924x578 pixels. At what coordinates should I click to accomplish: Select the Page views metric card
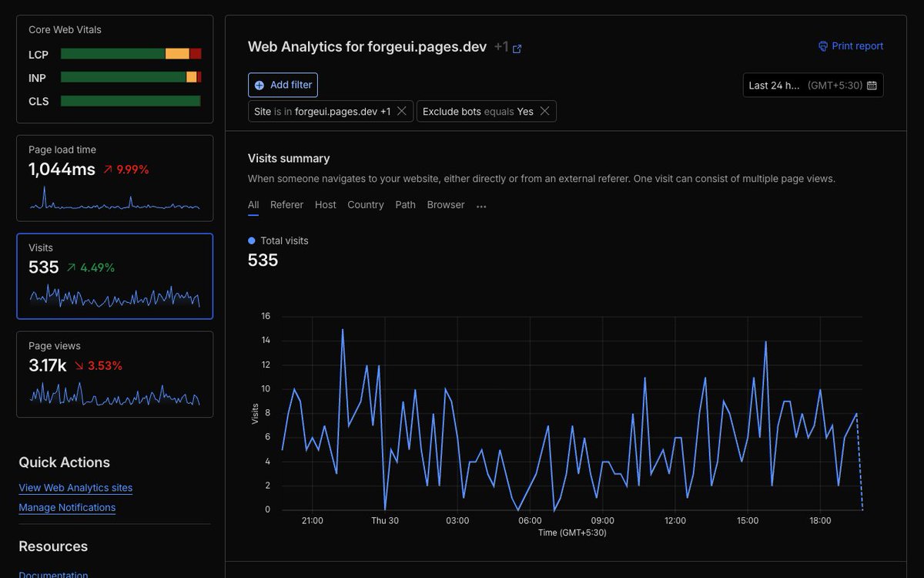tap(115, 375)
